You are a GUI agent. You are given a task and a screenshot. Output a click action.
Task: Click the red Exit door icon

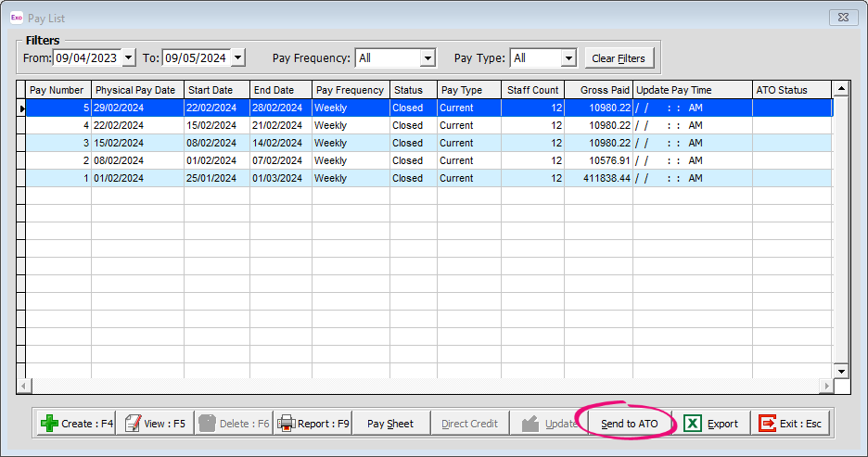[767, 424]
